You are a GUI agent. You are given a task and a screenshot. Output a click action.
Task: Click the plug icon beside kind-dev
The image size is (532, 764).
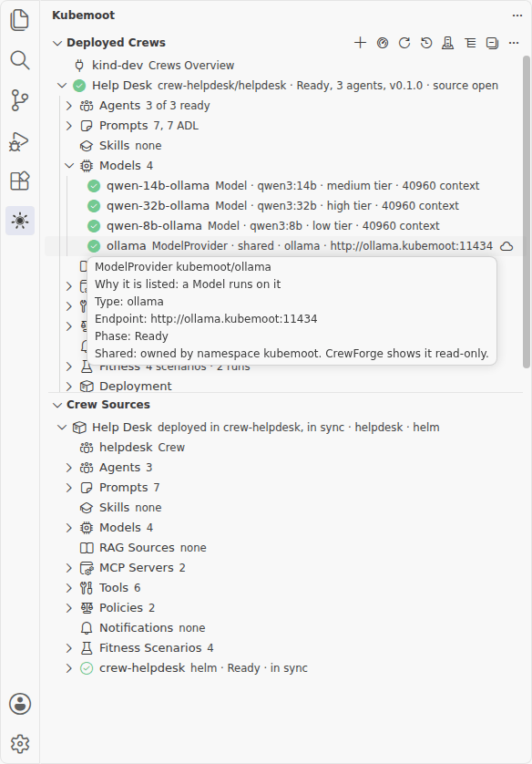[79, 66]
